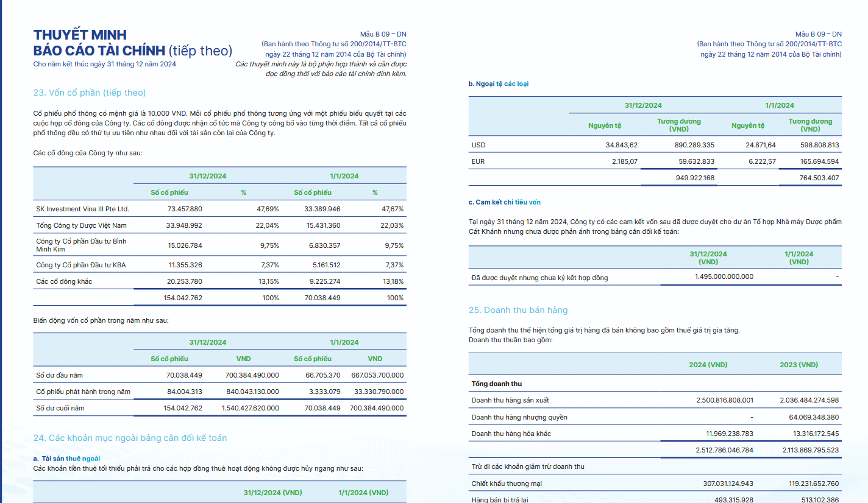Select share count '5.161.512'

tap(325, 265)
